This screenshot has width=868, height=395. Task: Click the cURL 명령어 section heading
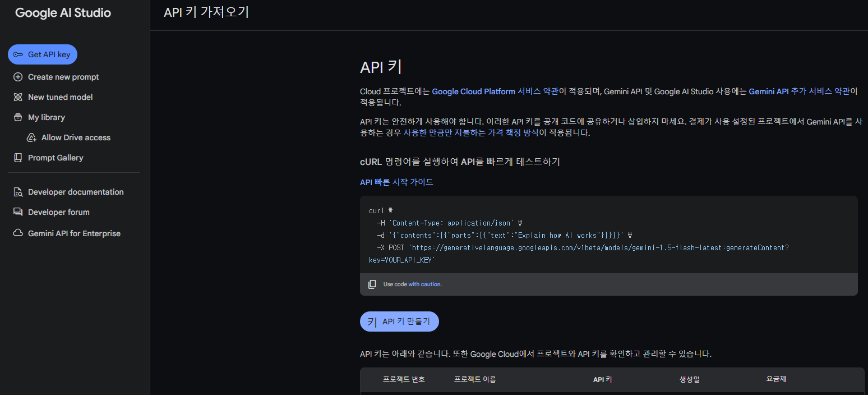460,162
